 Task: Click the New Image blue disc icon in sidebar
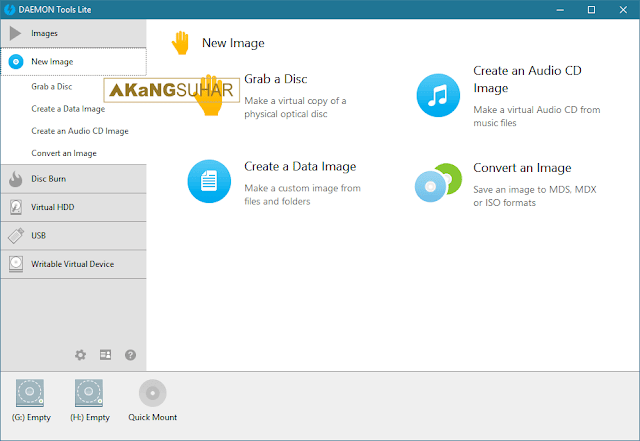[x=16, y=62]
